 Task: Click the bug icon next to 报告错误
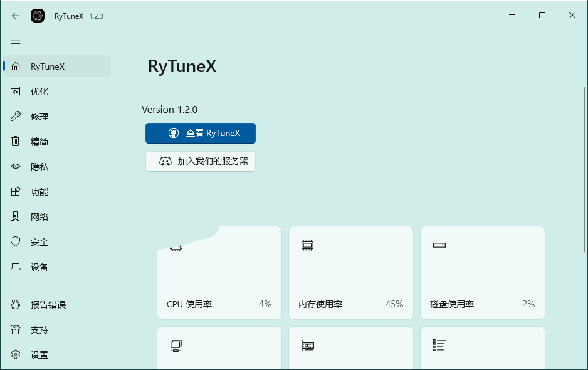point(16,304)
